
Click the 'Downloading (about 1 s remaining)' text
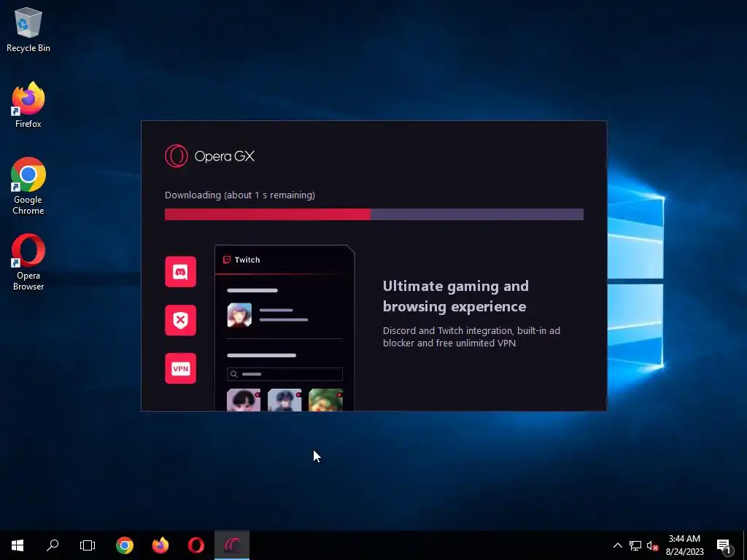coord(239,195)
